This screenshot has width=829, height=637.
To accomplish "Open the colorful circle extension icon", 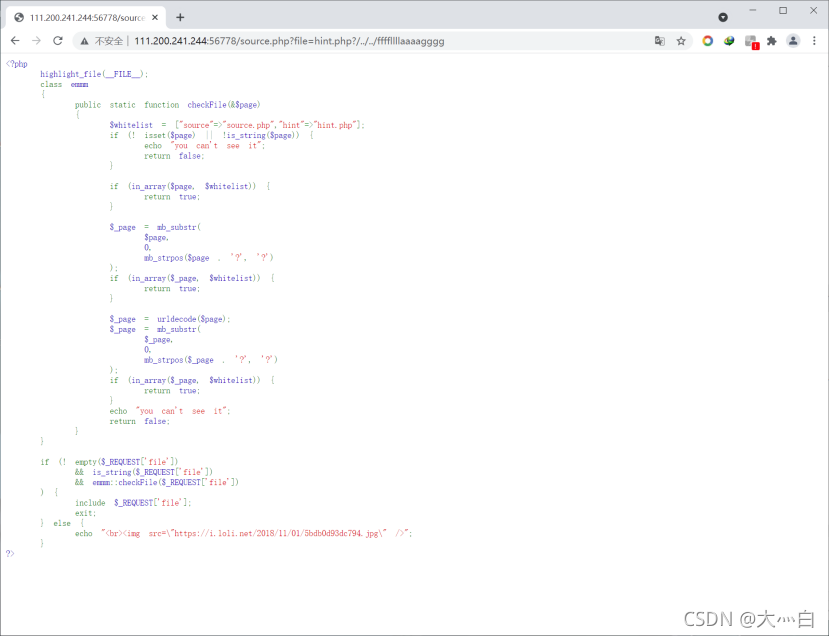I will [x=707, y=41].
